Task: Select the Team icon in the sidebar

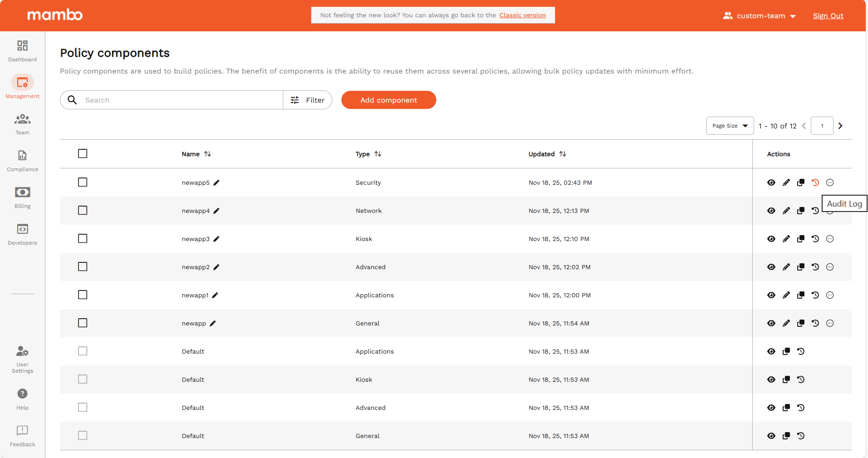Action: [x=22, y=123]
